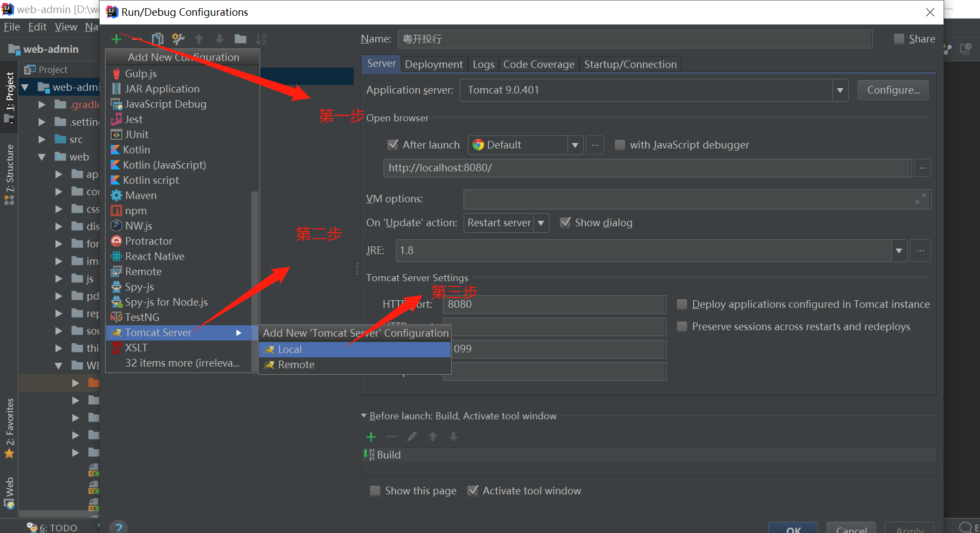Switch to the Server tab
Viewport: 980px width, 533px height.
coord(381,64)
